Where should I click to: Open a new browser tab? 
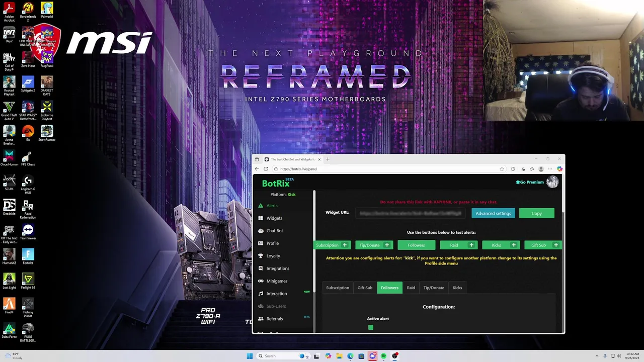click(x=328, y=159)
